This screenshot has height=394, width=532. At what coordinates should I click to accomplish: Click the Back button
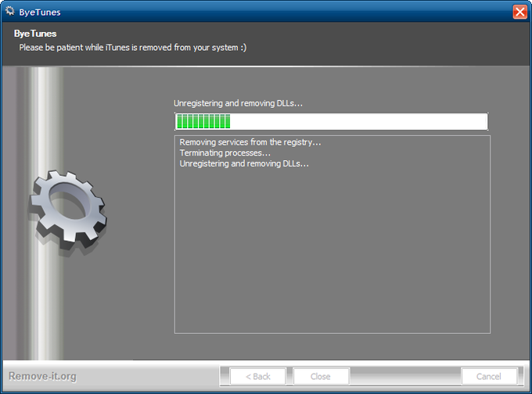tap(258, 376)
